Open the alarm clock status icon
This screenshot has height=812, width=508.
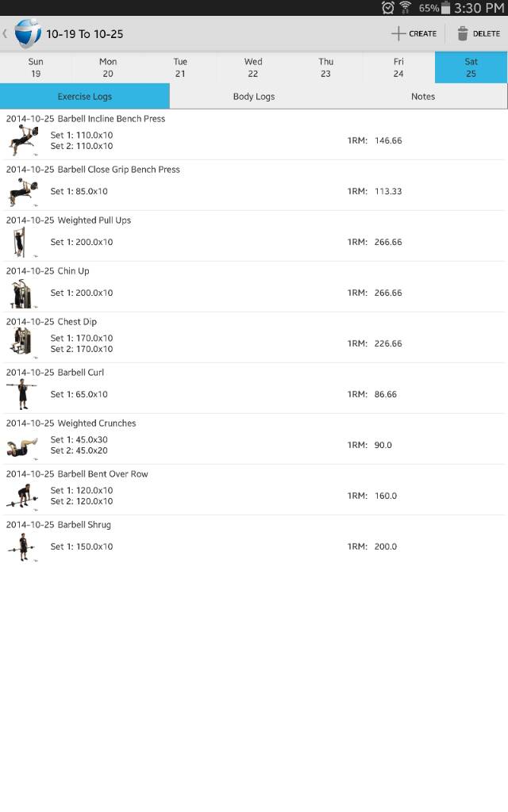tap(388, 8)
